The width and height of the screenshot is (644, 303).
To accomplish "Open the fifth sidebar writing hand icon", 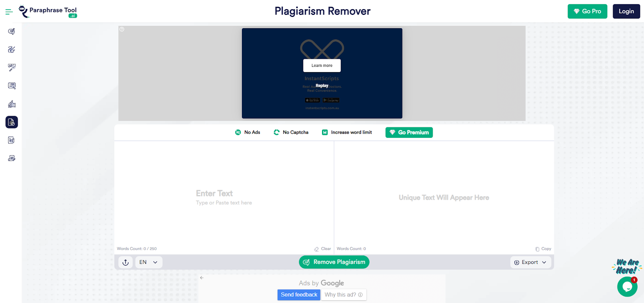I will [x=12, y=104].
